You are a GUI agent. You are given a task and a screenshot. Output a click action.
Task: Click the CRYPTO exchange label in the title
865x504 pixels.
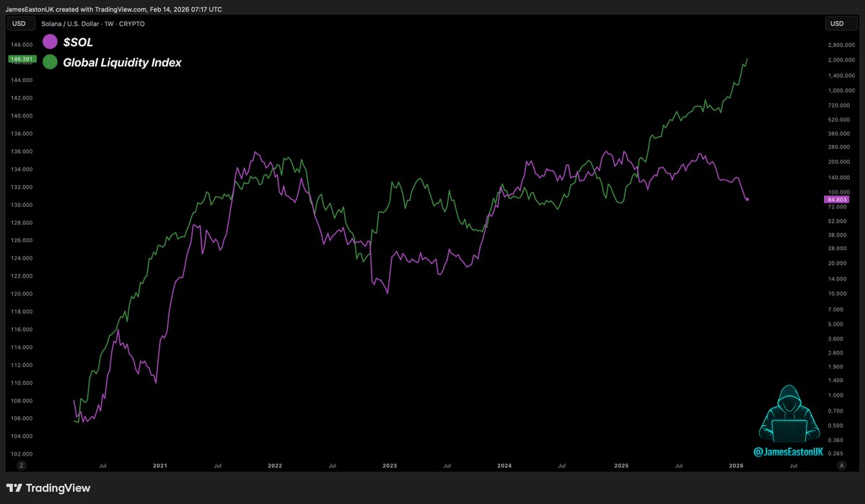tap(133, 24)
